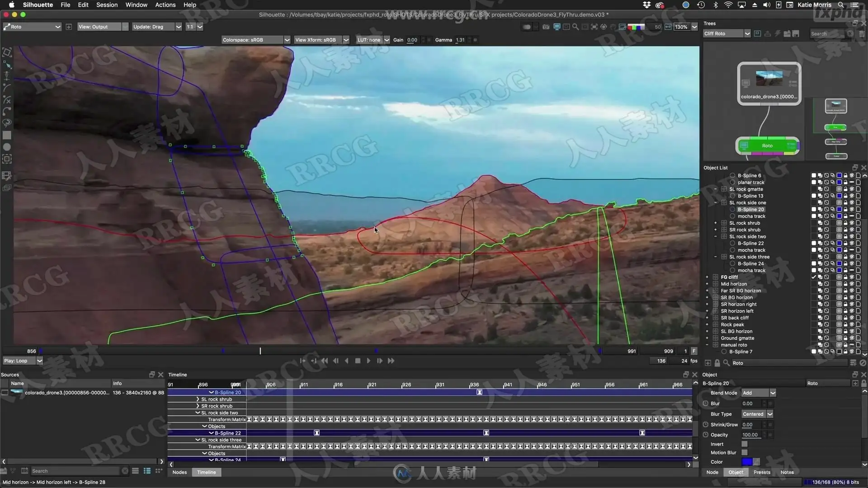Viewport: 868px width, 488px height.
Task: Switch to the Nodes tab
Action: (179, 472)
